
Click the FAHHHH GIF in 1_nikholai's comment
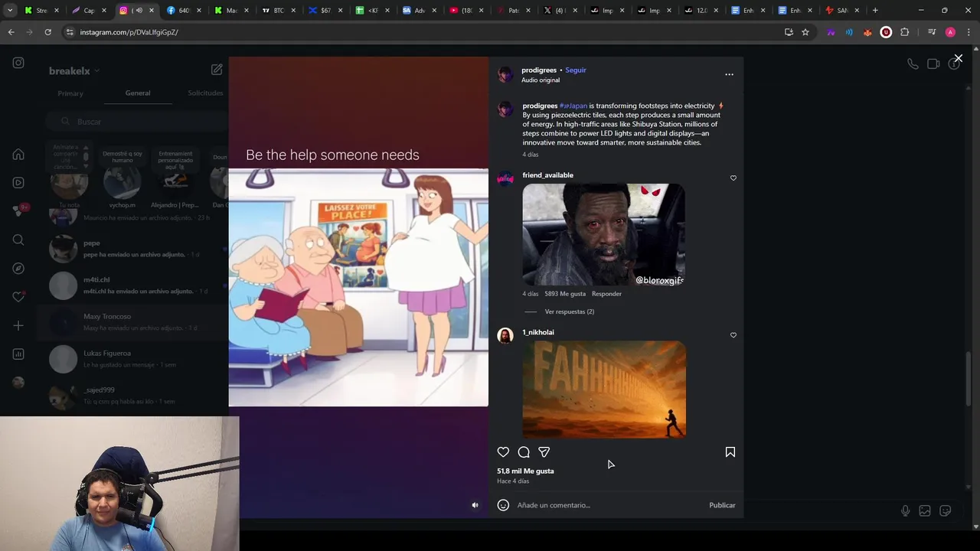[604, 389]
